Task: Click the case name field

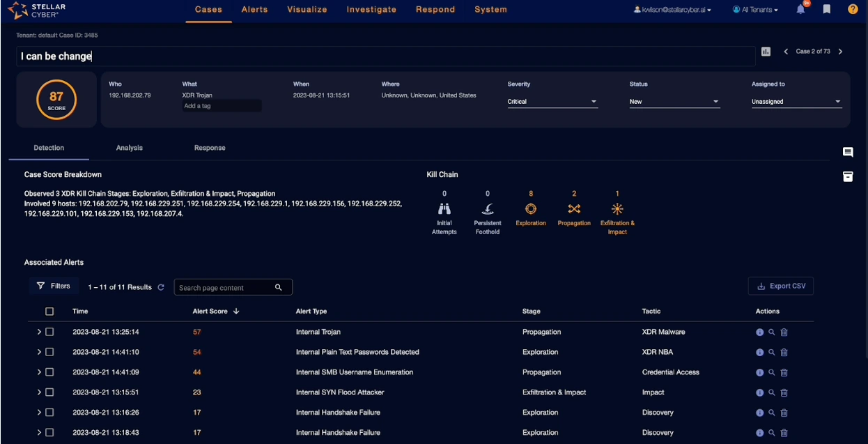Action: coord(386,56)
